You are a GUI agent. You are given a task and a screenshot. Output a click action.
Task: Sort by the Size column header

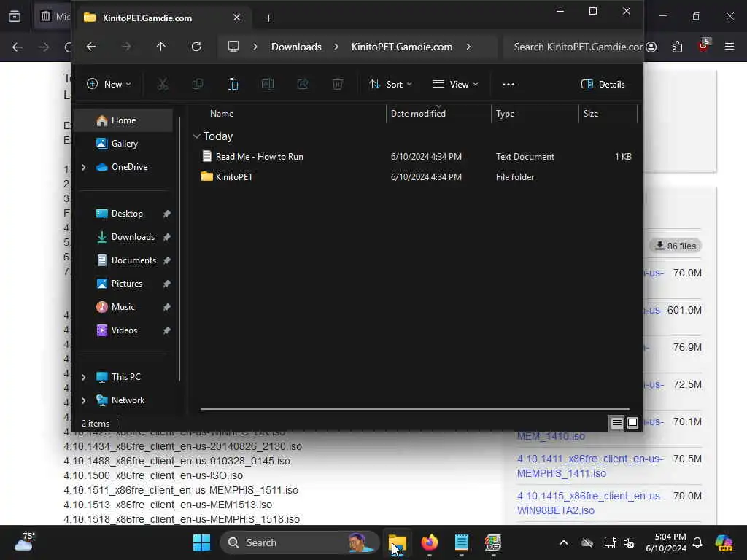[591, 114]
